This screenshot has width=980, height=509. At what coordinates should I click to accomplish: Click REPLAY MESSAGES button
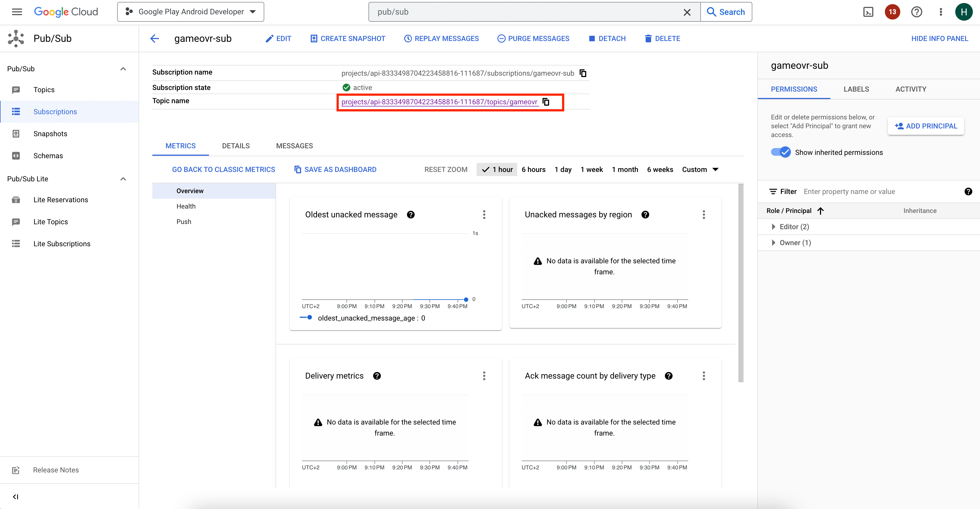coord(441,39)
